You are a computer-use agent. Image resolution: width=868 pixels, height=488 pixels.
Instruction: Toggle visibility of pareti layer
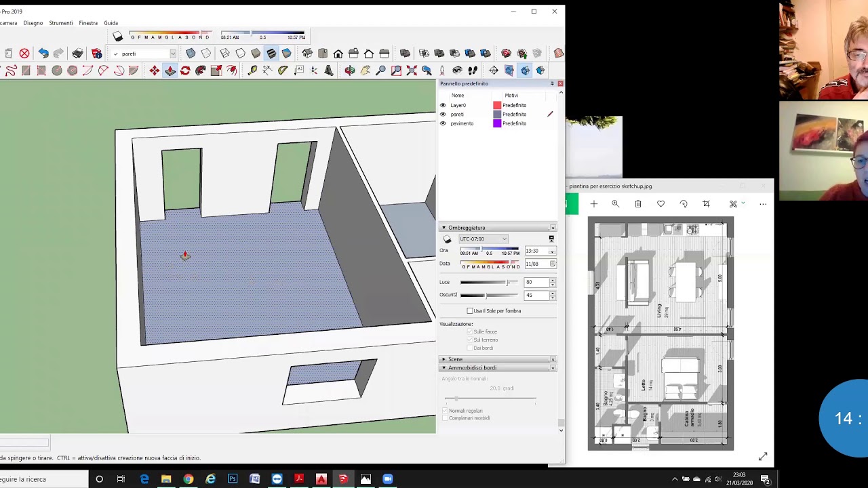point(443,114)
